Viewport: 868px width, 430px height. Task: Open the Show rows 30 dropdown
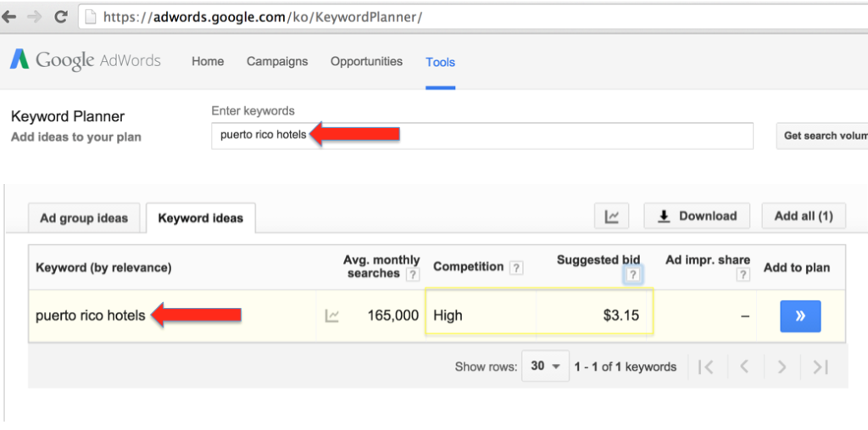click(x=545, y=366)
